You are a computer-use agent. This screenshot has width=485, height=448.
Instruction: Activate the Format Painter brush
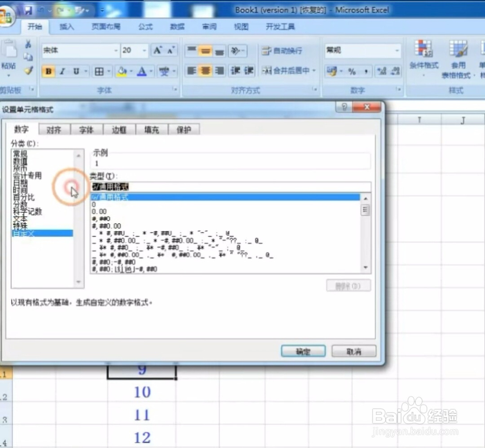tap(29, 70)
